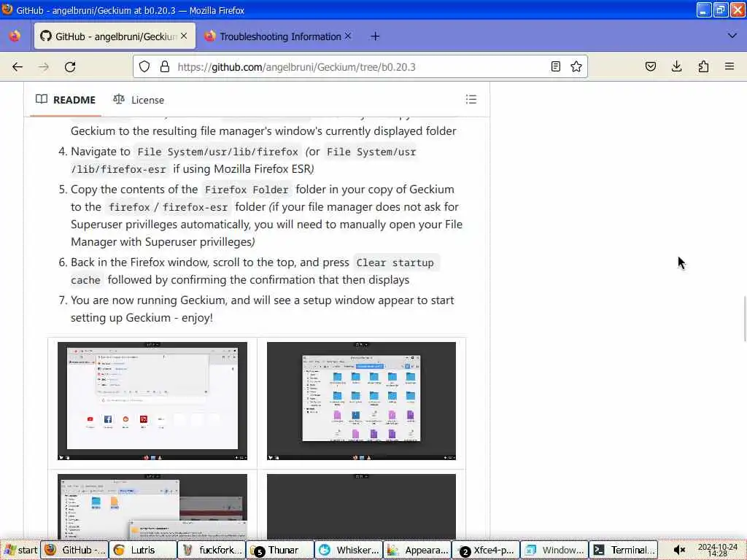Switch to the Troubleshooting Information tab

pos(279,36)
